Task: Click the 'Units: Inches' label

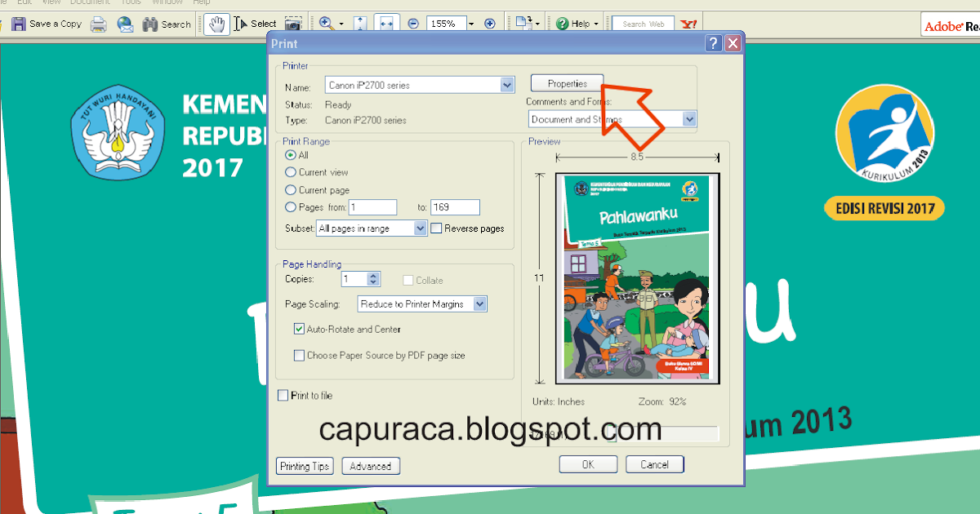Action: (560, 401)
